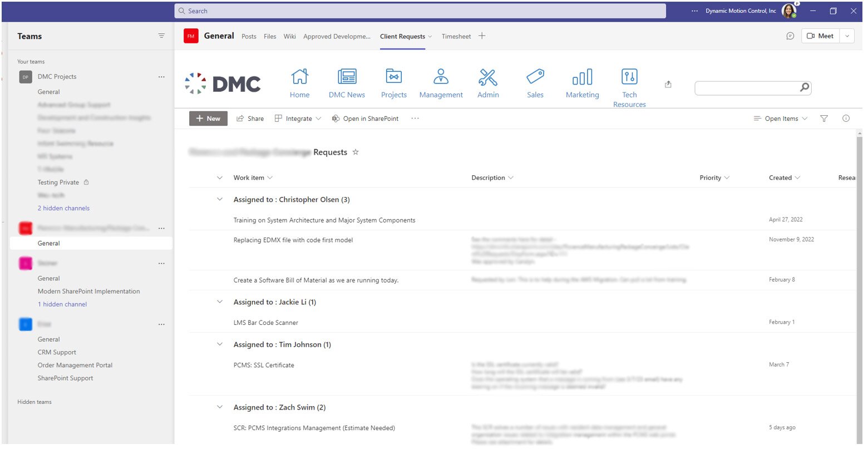Open Replacing EDMX file with code first model
This screenshot has height=449, width=868.
(x=293, y=240)
